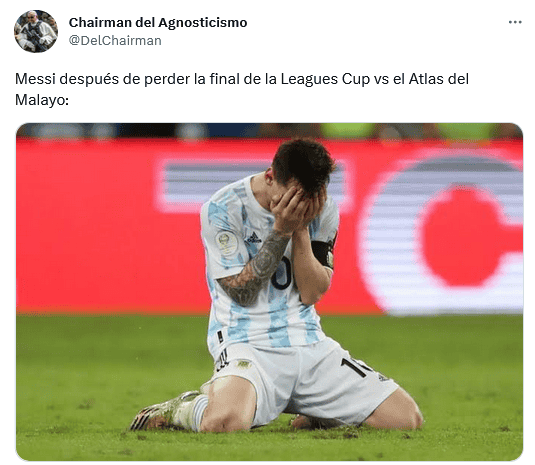Click the adidas logo on the jersey
Viewport: 535px width, 465px height.
tap(254, 237)
